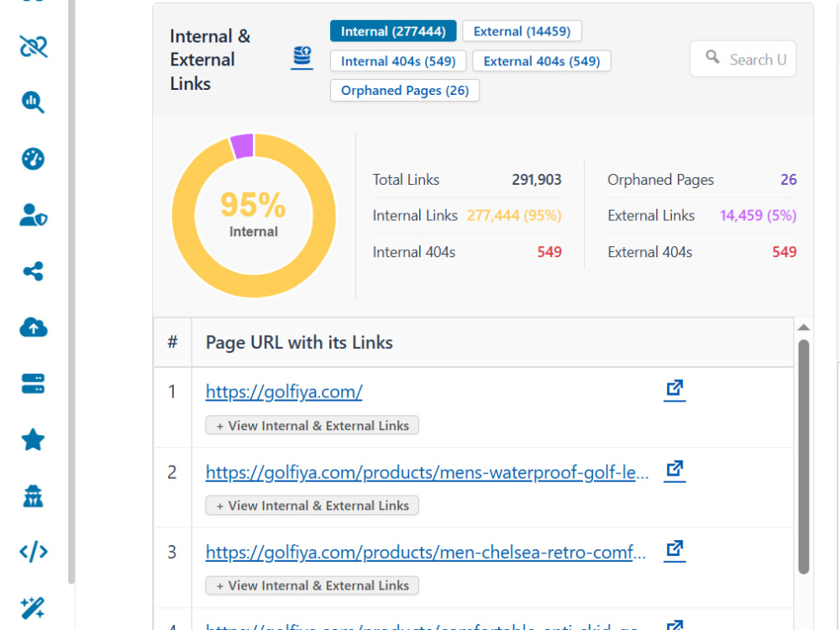Open the mens-waterproof-golf product URL link
This screenshot has width=840, height=630.
point(427,472)
